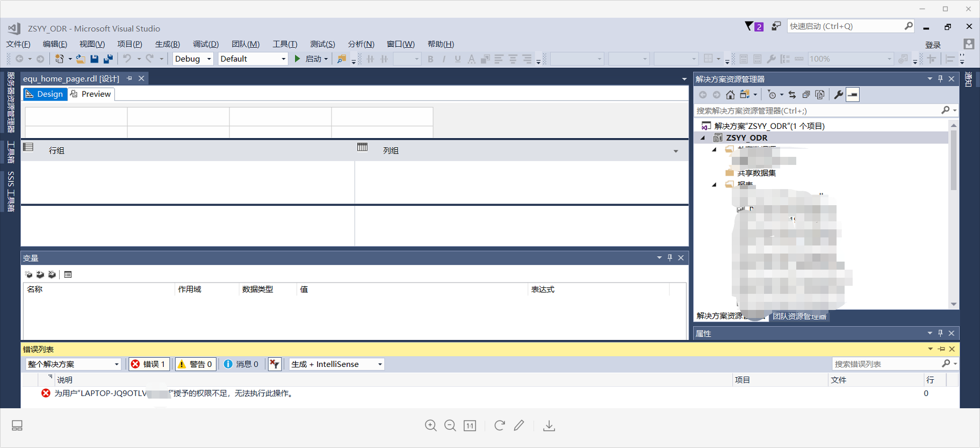Click the Login (登录) link
Image resolution: width=980 pixels, height=448 pixels.
coord(933,45)
